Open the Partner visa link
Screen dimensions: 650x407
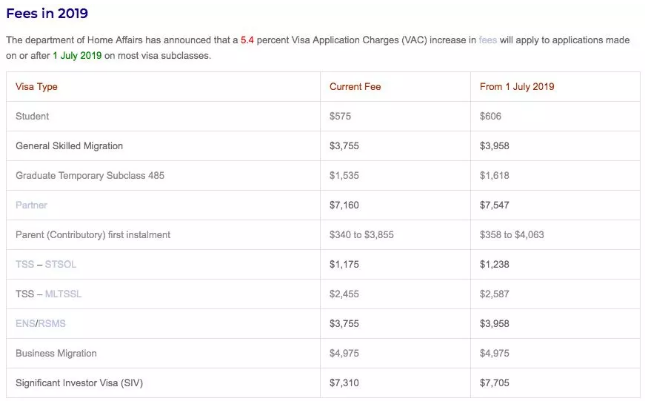(x=32, y=205)
